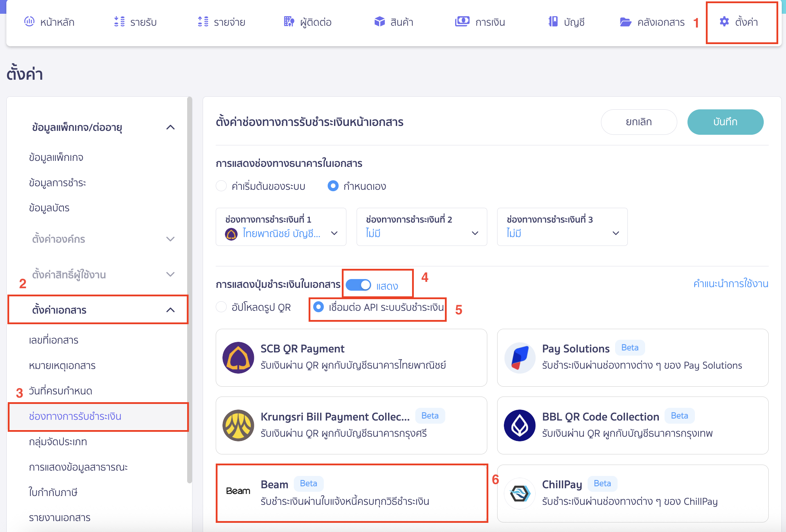Click the Pay Solutions logo
Viewport: 786px width, 532px height.
[x=520, y=357]
